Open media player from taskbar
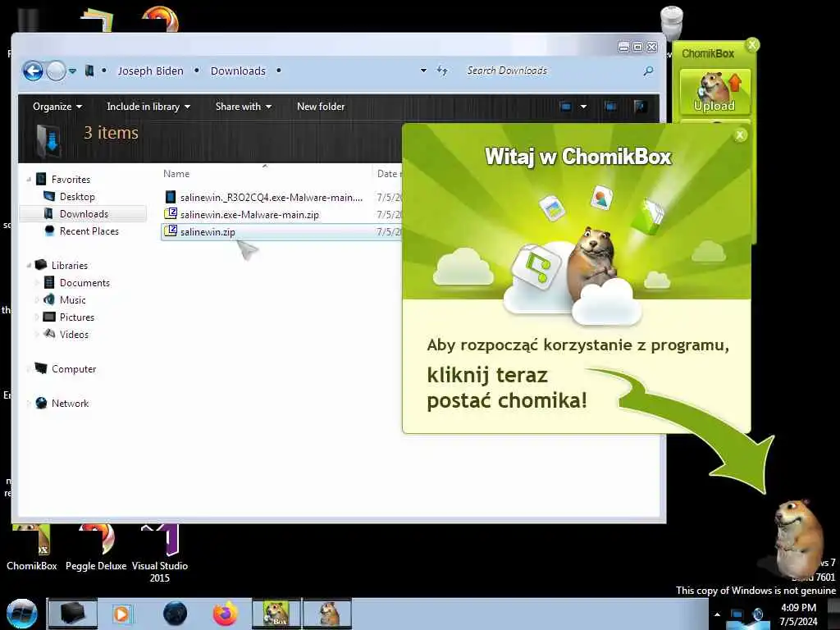 tap(121, 614)
